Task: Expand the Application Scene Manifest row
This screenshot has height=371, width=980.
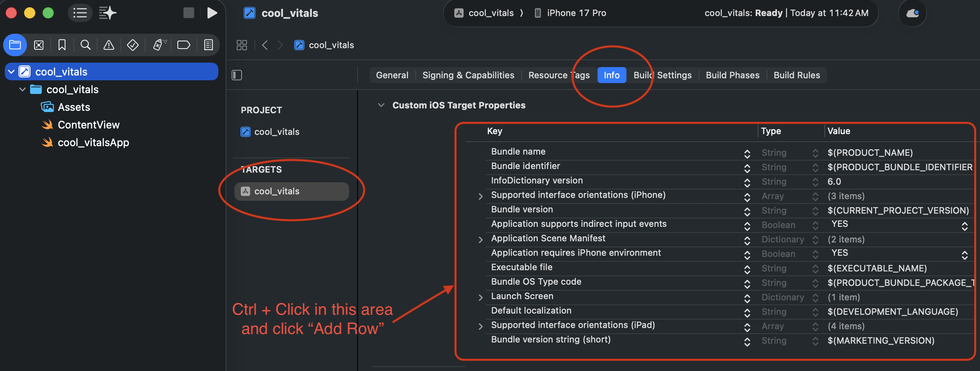Action: coord(481,240)
